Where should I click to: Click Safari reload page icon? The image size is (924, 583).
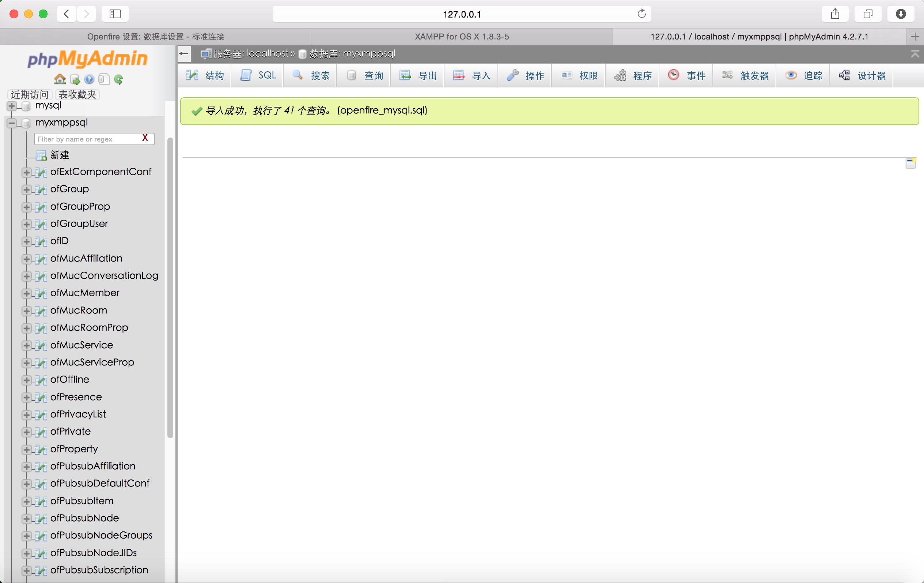coord(641,14)
